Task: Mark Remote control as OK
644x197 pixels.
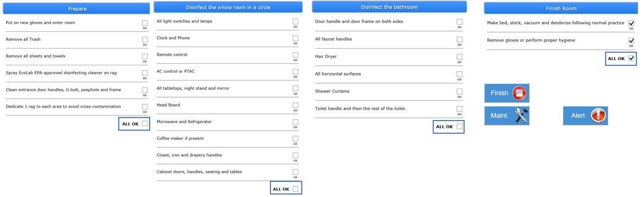Action: [x=295, y=55]
